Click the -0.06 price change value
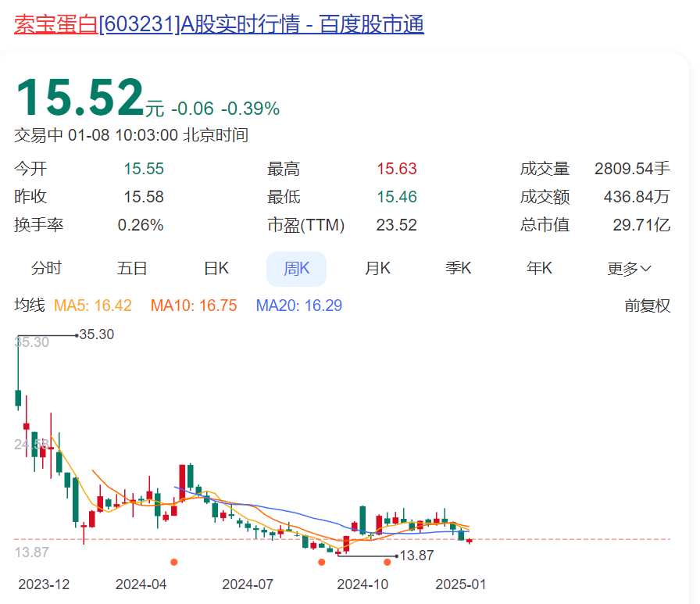The image size is (700, 604). pos(192,109)
